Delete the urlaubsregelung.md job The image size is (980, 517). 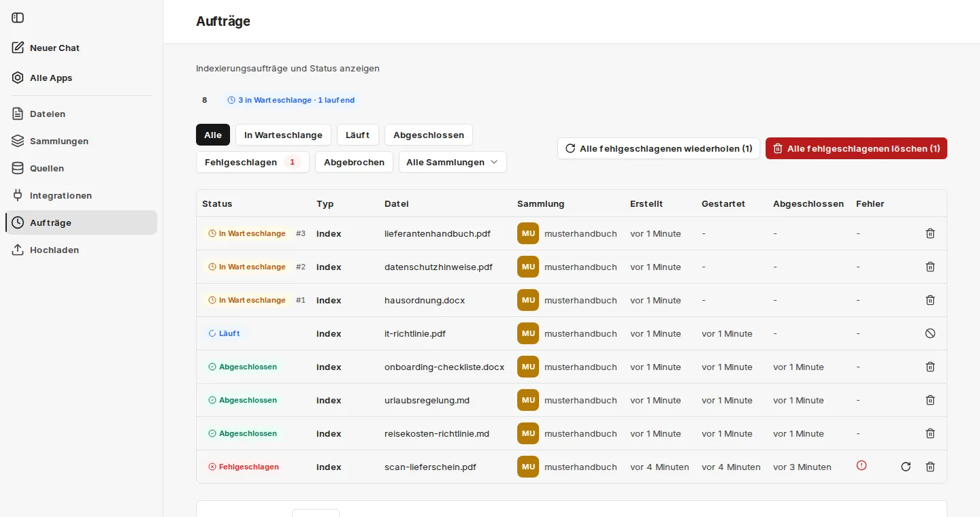[x=930, y=400]
